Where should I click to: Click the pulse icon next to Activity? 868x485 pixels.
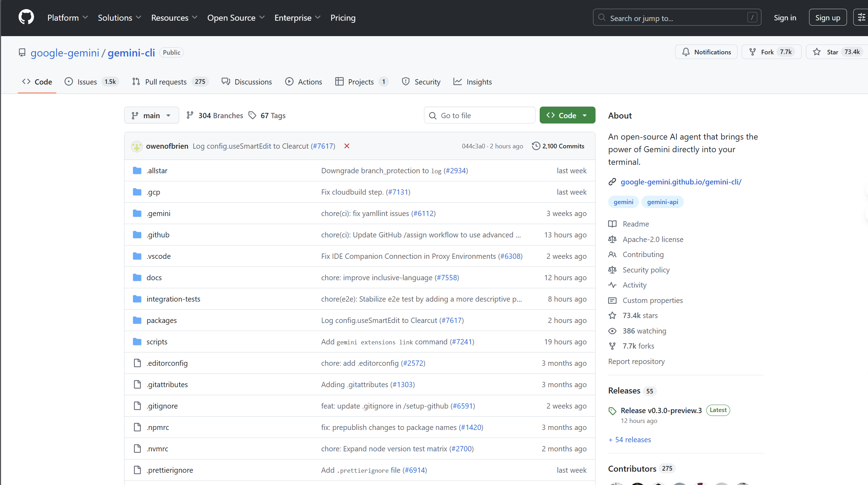612,285
